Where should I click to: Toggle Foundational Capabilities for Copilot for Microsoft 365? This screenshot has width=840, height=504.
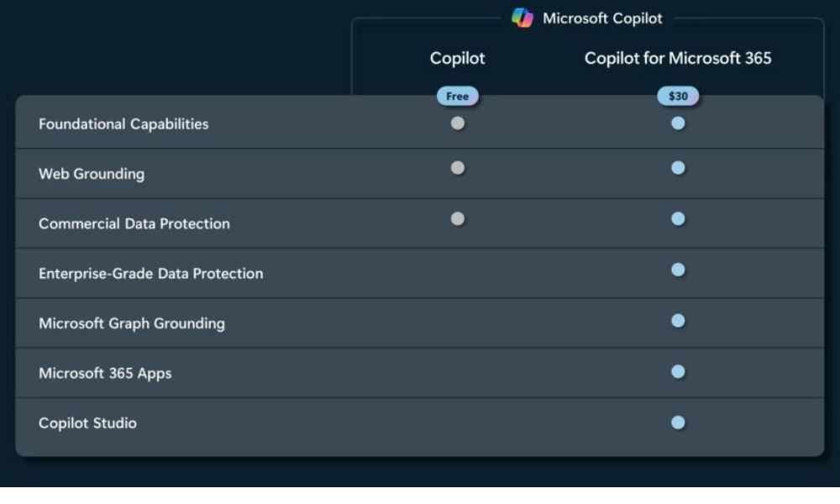pyautogui.click(x=677, y=123)
